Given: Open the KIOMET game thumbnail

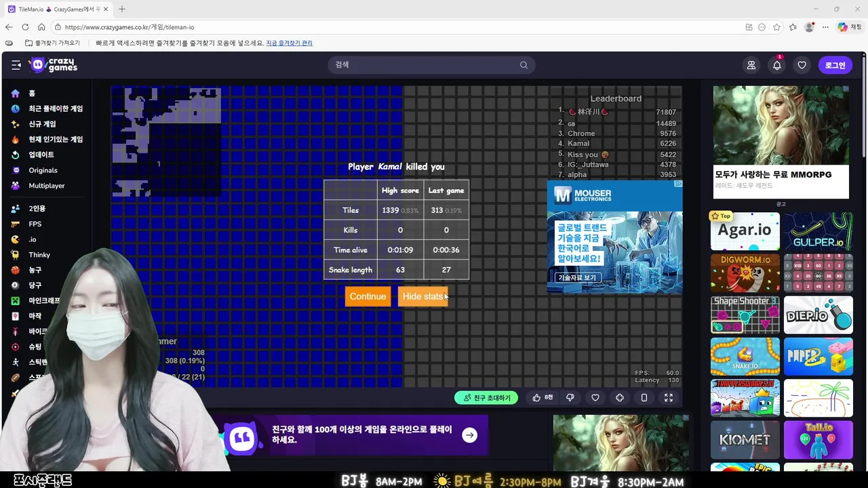Looking at the screenshot, I should [745, 440].
